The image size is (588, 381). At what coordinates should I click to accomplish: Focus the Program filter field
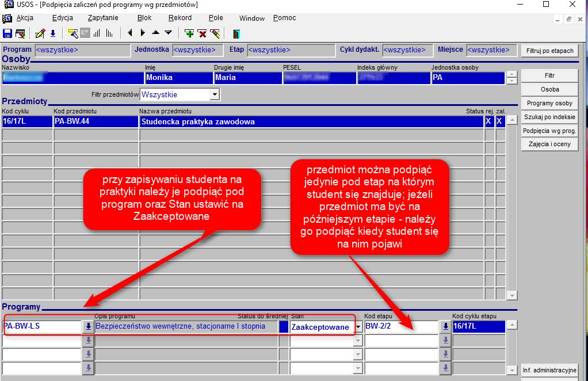[82, 50]
